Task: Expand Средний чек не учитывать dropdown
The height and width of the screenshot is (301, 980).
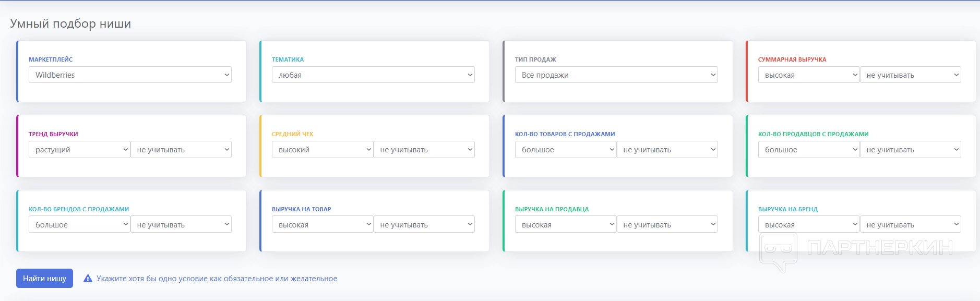Action: click(x=424, y=150)
